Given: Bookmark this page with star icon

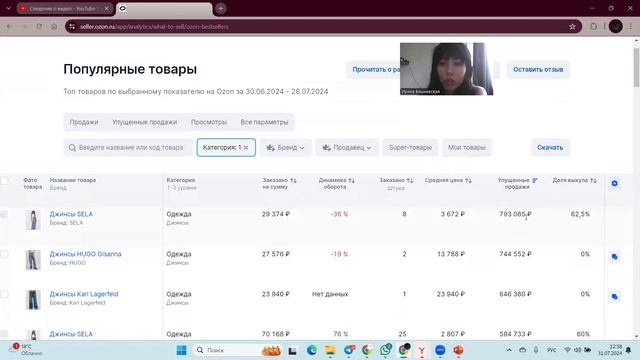Looking at the screenshot, I should (x=572, y=27).
